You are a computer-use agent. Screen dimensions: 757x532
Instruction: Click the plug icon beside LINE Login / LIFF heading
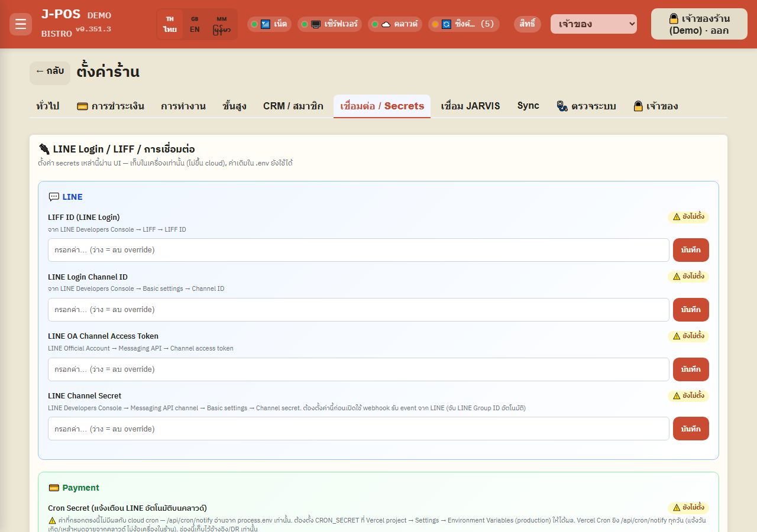[x=44, y=149]
